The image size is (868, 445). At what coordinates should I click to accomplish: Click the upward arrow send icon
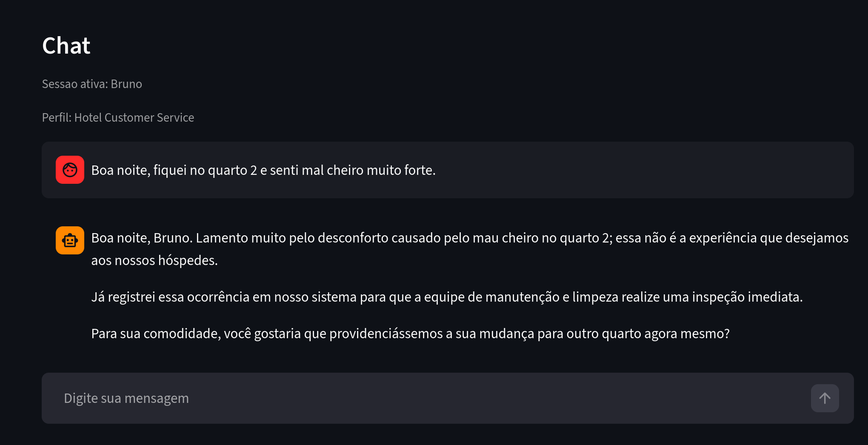825,398
